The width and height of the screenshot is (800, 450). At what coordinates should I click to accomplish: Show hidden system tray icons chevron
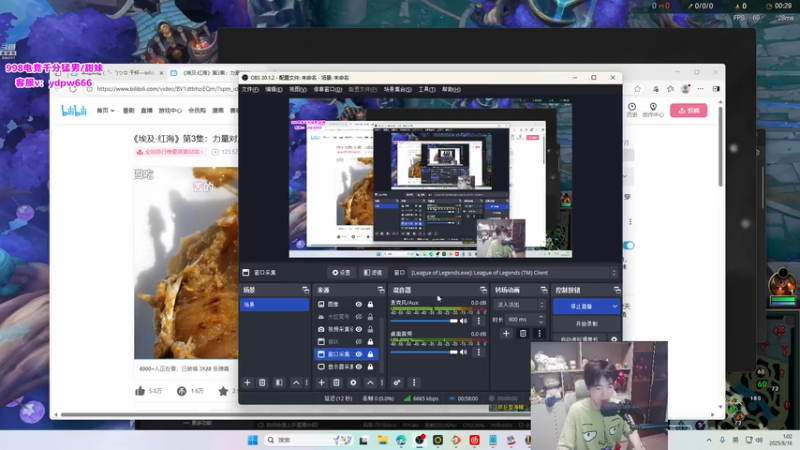709,440
